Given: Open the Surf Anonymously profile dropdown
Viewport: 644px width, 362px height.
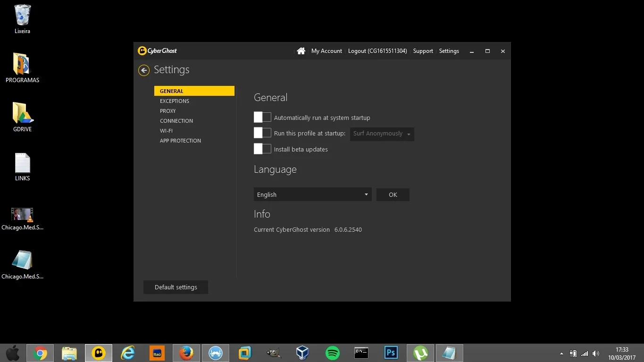Looking at the screenshot, I should [382, 134].
